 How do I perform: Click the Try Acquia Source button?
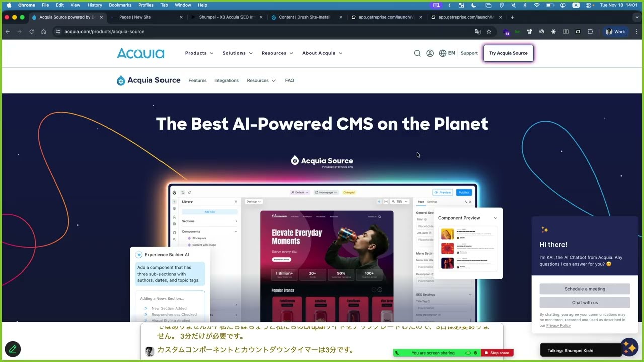tap(508, 53)
